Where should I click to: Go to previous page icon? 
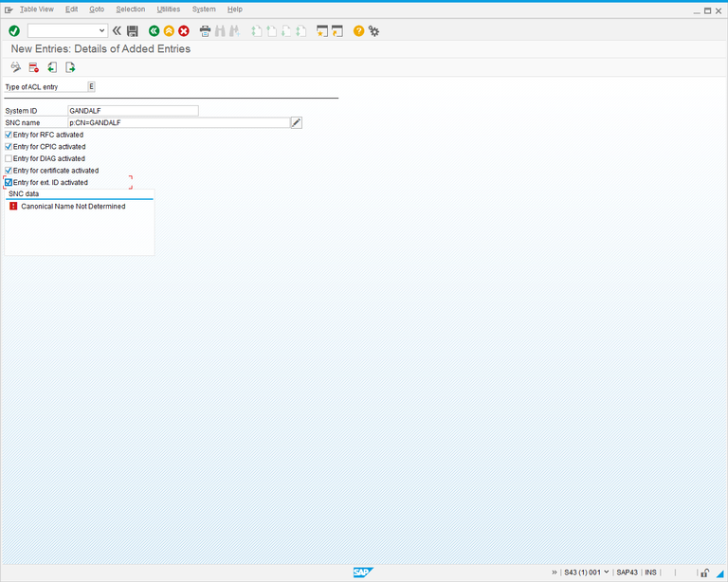(271, 31)
